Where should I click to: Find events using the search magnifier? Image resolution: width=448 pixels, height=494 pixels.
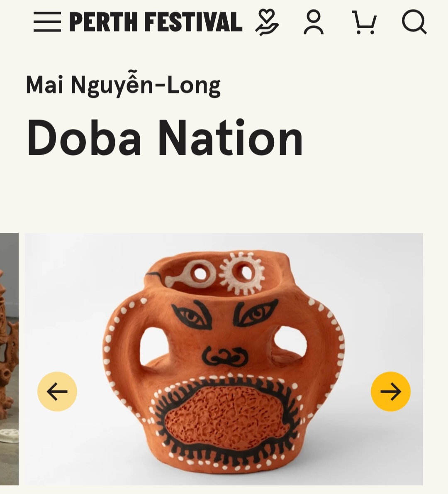point(414,22)
